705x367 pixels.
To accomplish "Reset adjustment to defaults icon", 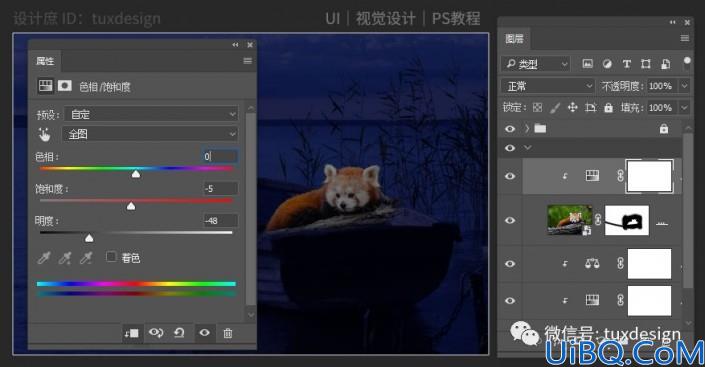I will (x=179, y=333).
